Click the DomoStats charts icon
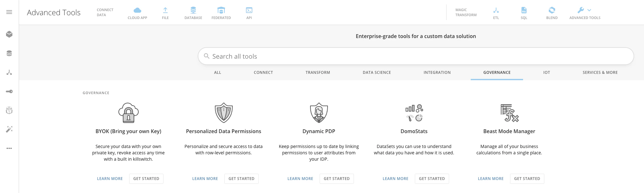This screenshot has height=193, width=644. point(414,113)
